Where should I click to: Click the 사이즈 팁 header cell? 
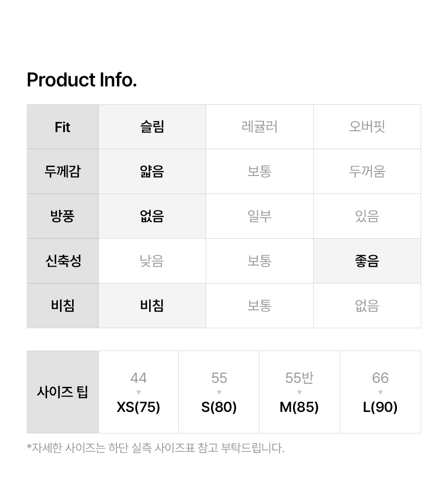click(x=62, y=392)
